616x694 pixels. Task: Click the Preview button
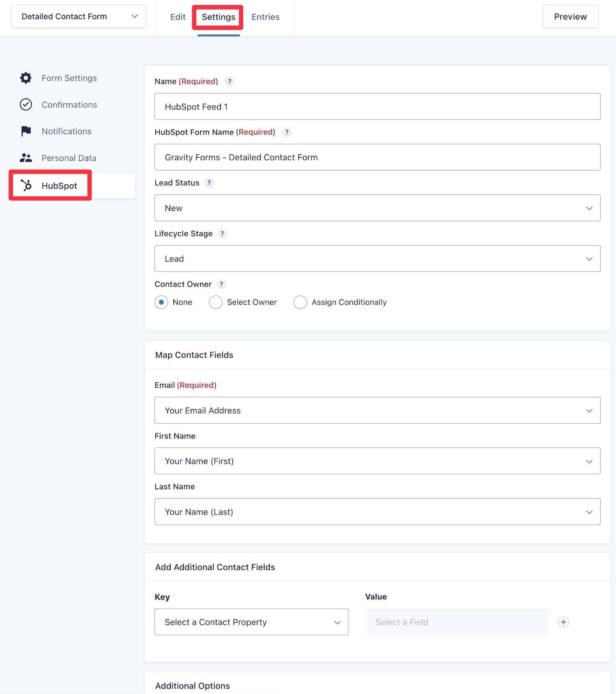click(570, 17)
